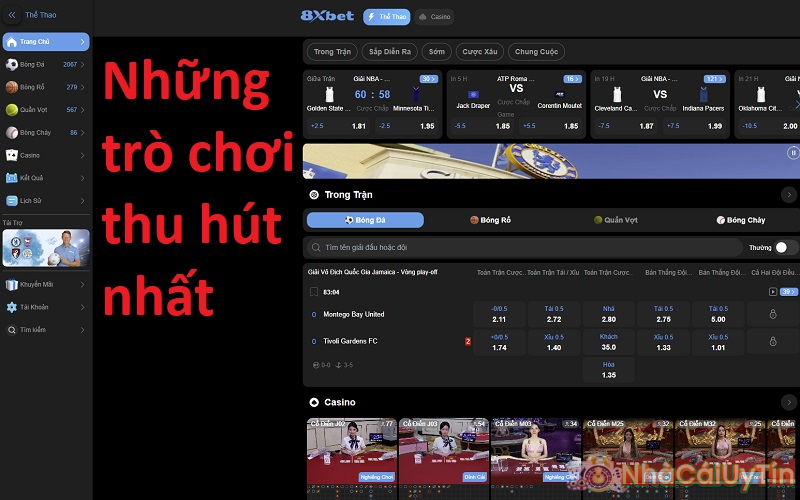Focus the league or team search field
Screen dimensions: 800x500
click(x=523, y=247)
